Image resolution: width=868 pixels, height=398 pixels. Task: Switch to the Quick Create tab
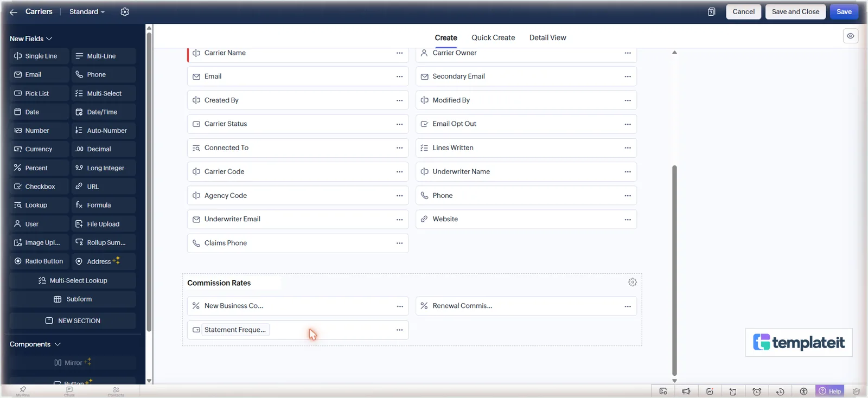pos(493,37)
